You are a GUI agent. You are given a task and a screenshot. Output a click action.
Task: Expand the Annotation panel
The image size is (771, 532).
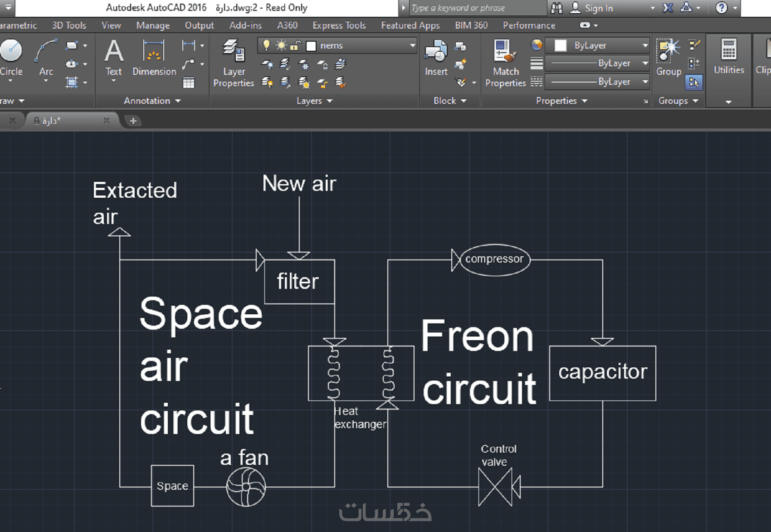point(152,101)
